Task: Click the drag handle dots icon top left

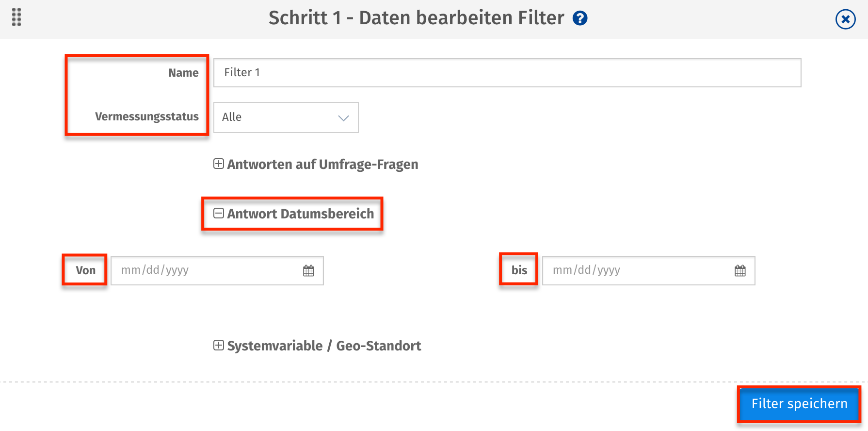Action: coord(16,17)
